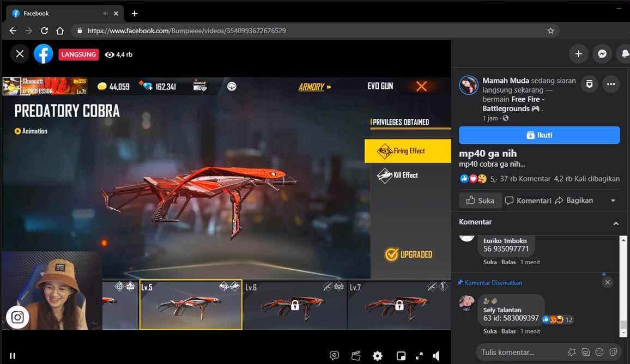View reactions on Sely Talantan's comment

[558, 320]
